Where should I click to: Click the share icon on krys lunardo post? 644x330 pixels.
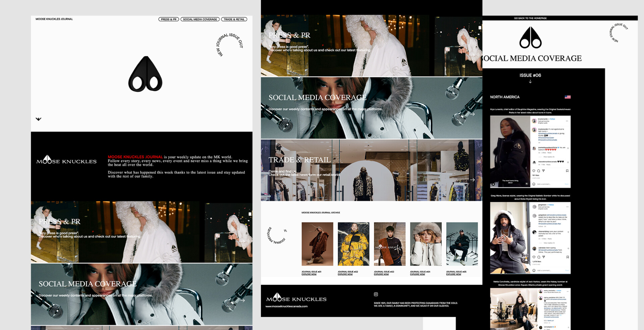click(543, 171)
